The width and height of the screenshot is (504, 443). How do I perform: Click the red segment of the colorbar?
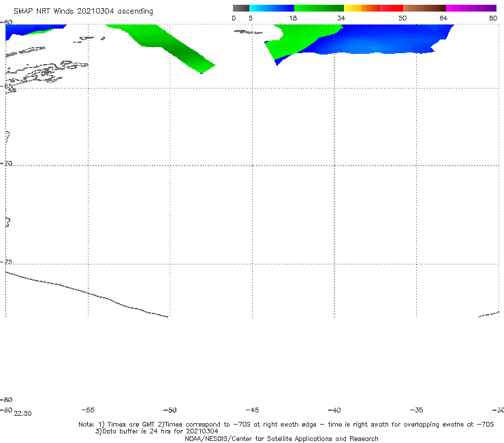point(391,8)
